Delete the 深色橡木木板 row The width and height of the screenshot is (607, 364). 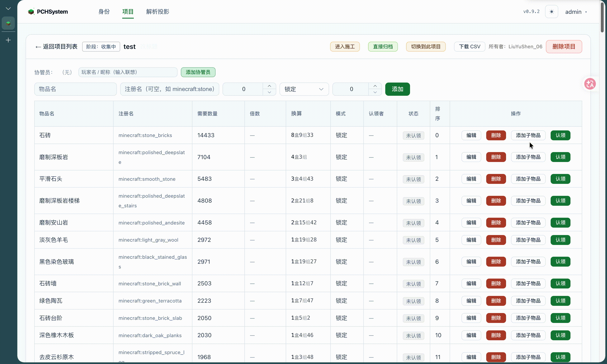tap(496, 335)
